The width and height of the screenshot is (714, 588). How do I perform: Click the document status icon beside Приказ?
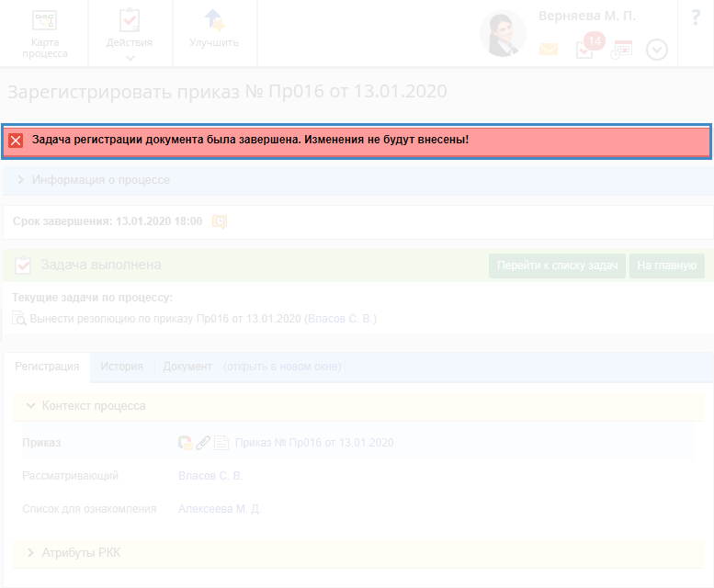pos(186,442)
